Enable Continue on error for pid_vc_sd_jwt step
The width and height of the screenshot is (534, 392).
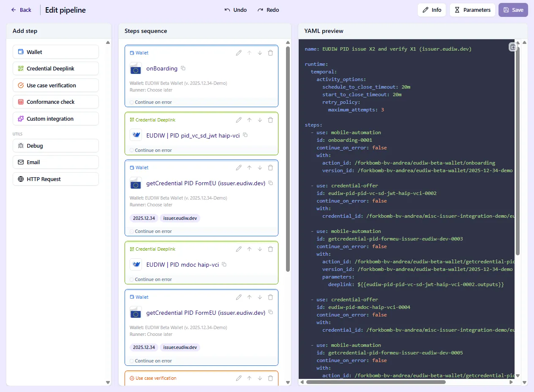click(x=131, y=150)
